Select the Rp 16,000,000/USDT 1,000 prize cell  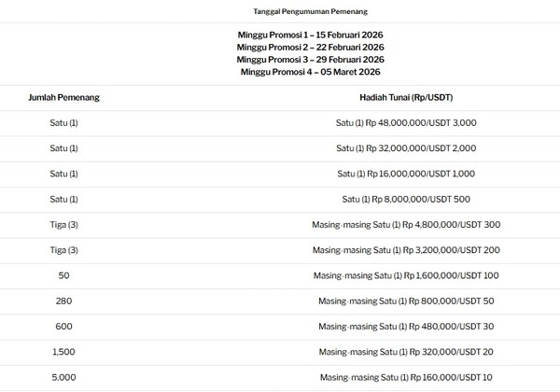[x=406, y=174]
